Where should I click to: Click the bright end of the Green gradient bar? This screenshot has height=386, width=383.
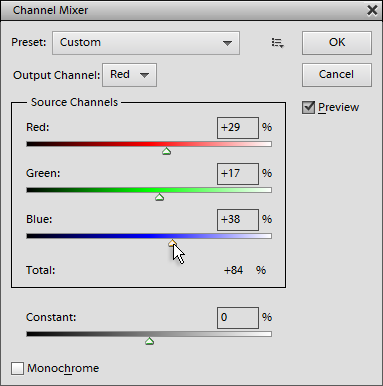point(267,190)
